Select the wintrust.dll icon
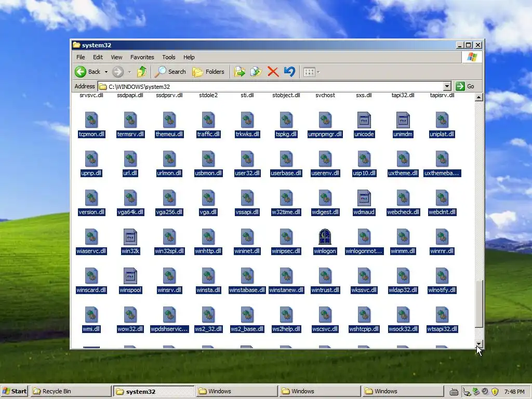The width and height of the screenshot is (532, 399). (325, 276)
